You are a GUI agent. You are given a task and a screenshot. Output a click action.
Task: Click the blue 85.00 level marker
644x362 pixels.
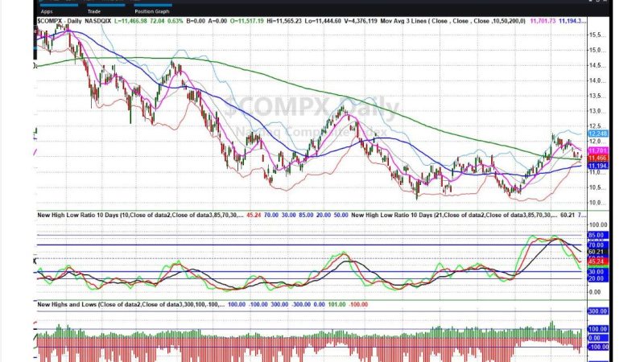click(x=597, y=235)
